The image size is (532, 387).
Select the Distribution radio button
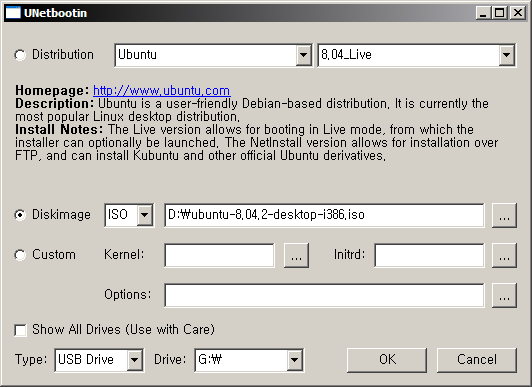coord(20,55)
